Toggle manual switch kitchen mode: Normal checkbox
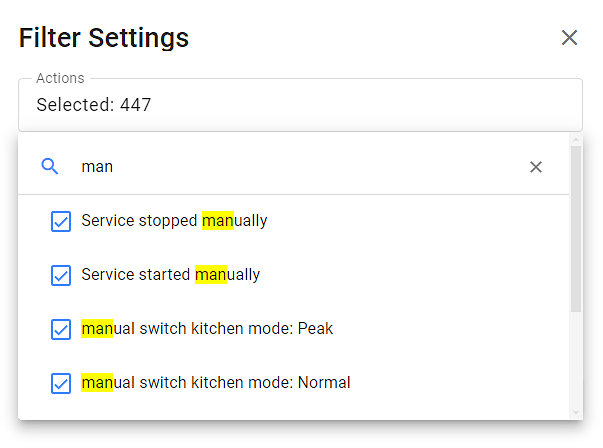The height and width of the screenshot is (448, 603). coord(61,383)
